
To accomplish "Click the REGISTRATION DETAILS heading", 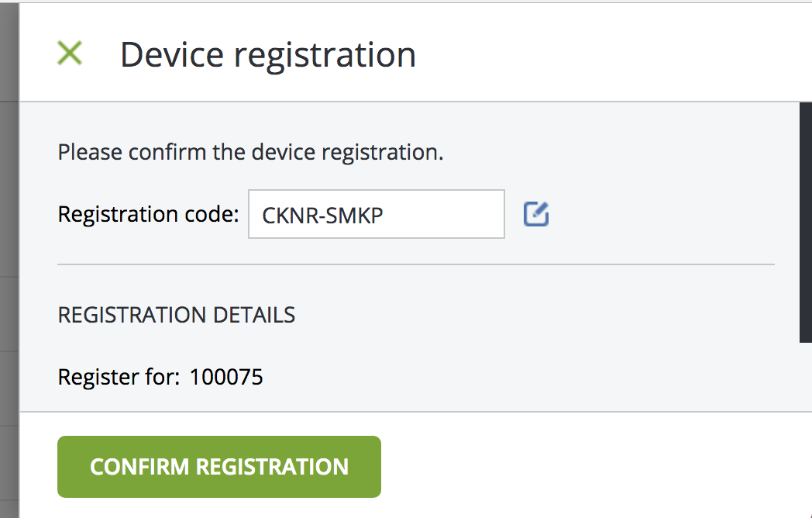I will click(176, 315).
